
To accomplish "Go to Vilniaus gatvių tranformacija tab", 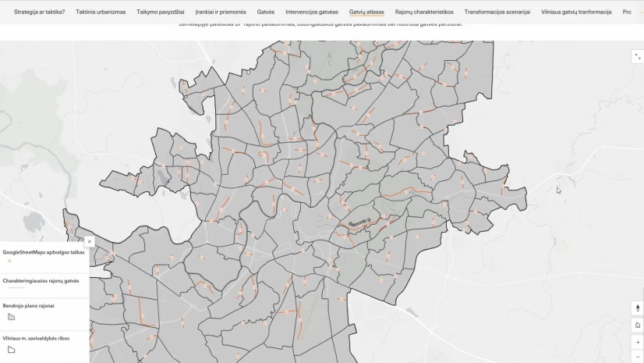I will pos(576,12).
